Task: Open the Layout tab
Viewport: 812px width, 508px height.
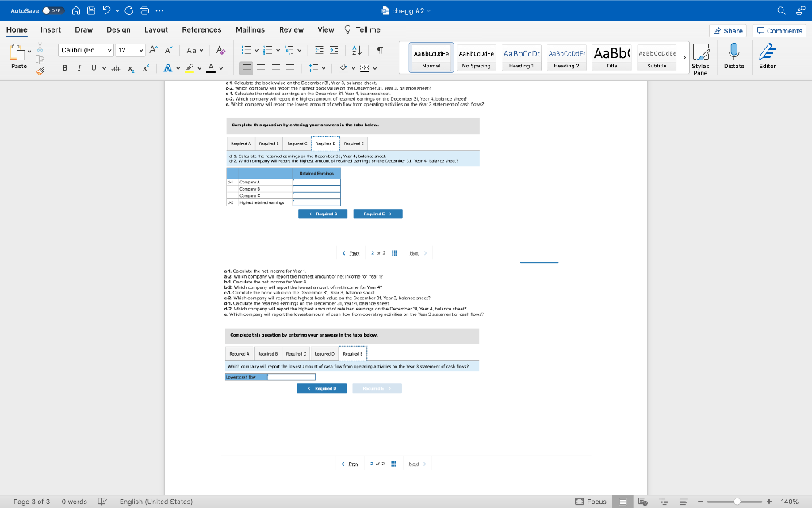Action: tap(156, 29)
